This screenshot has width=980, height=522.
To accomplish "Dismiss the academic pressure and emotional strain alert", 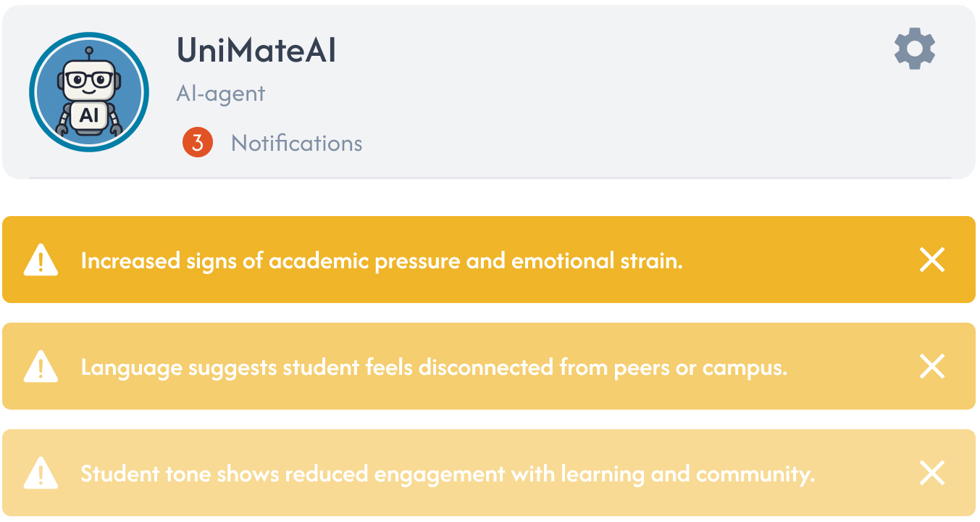I will pyautogui.click(x=931, y=260).
